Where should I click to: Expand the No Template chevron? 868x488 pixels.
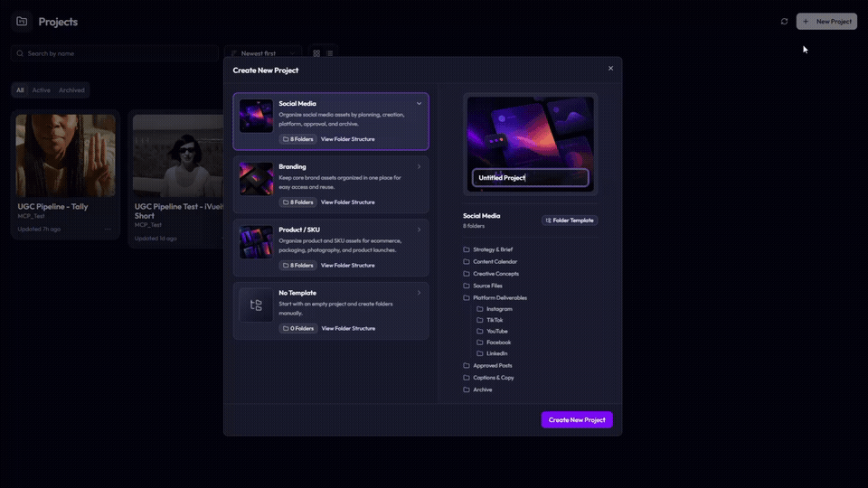click(x=419, y=293)
